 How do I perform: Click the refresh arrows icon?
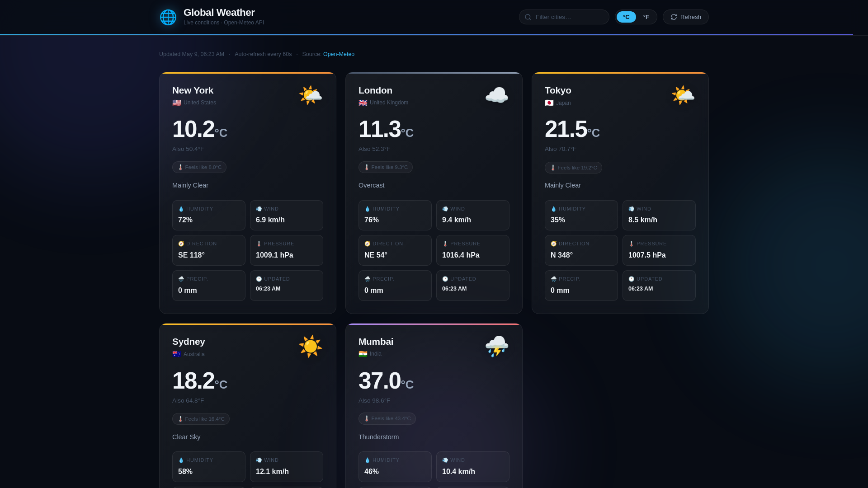674,17
